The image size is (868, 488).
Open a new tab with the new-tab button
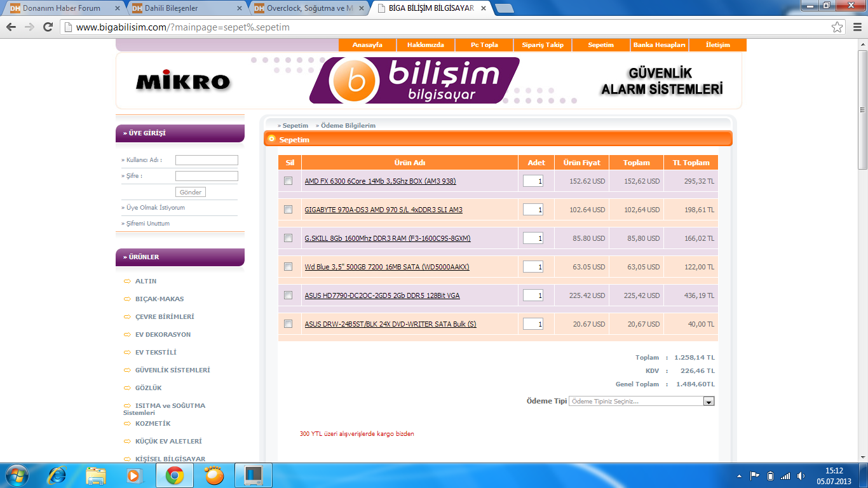(x=505, y=8)
